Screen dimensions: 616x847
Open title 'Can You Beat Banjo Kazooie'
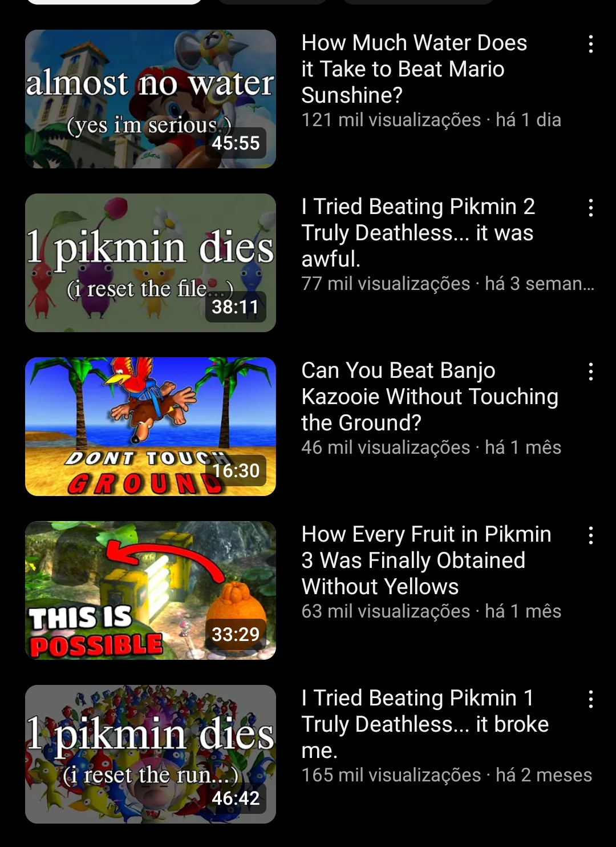coord(429,397)
